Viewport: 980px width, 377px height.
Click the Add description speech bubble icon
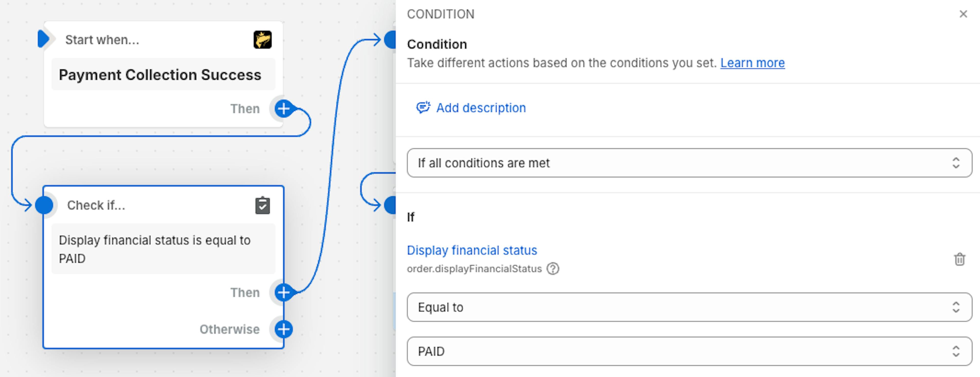pyautogui.click(x=423, y=108)
